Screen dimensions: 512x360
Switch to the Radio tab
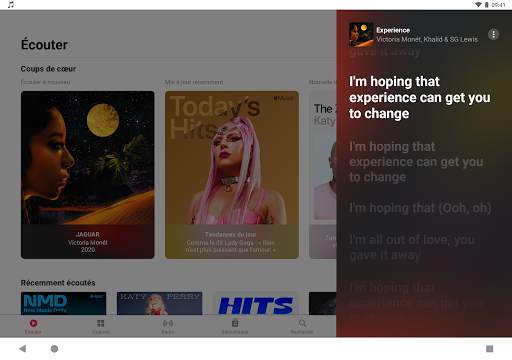168,326
